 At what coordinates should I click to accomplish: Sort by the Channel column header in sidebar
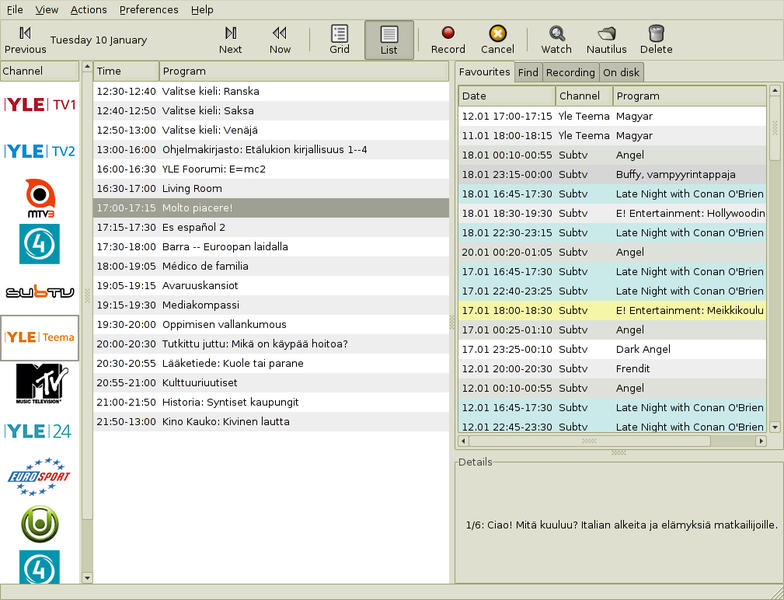[40, 71]
